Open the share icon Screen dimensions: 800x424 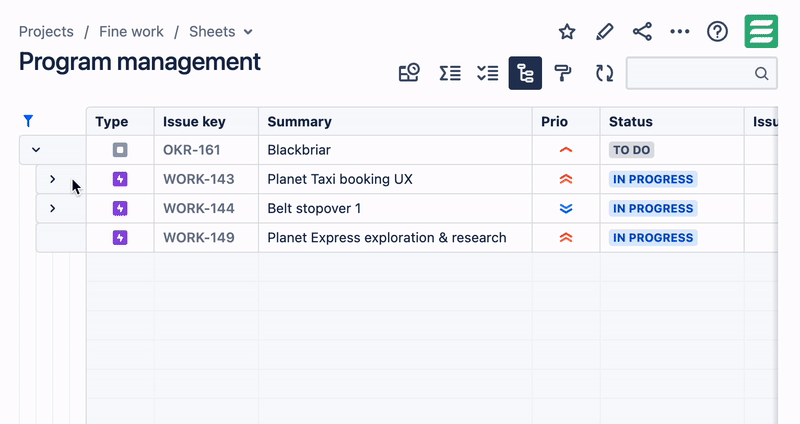point(642,32)
